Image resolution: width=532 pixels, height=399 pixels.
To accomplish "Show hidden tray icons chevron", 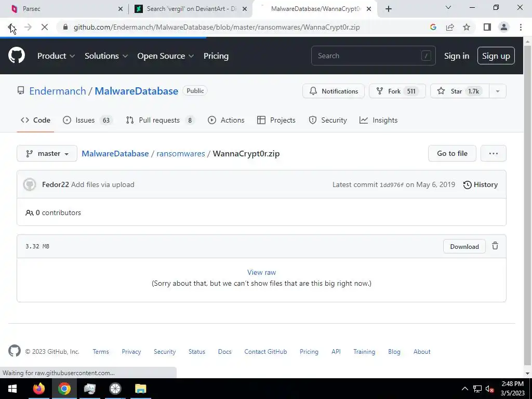I will (465, 389).
